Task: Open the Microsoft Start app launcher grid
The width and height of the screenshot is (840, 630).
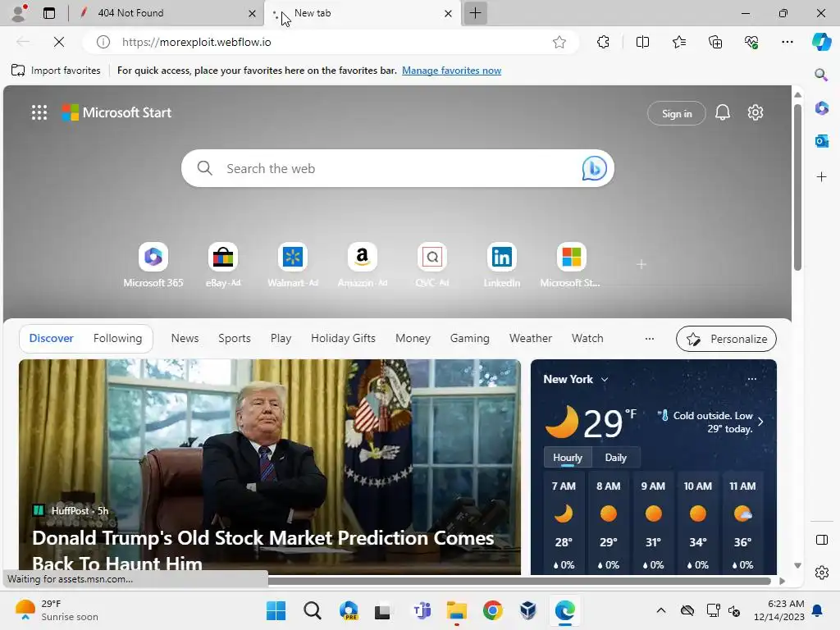Action: click(39, 112)
